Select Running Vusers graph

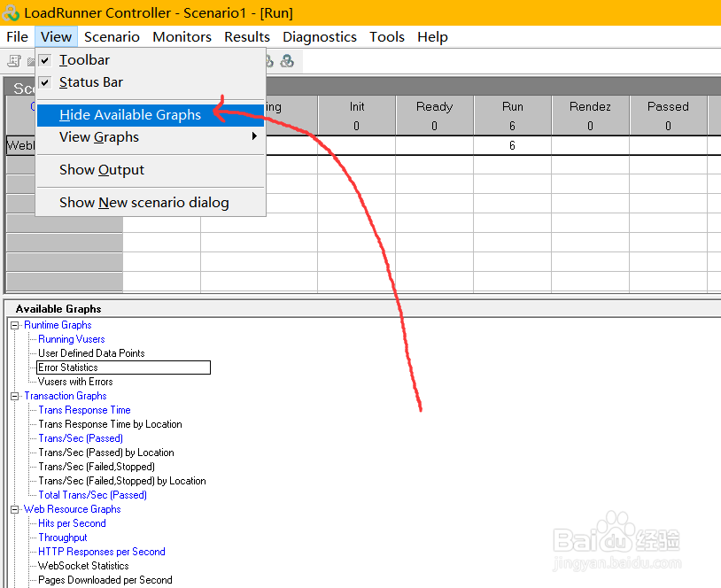point(71,339)
